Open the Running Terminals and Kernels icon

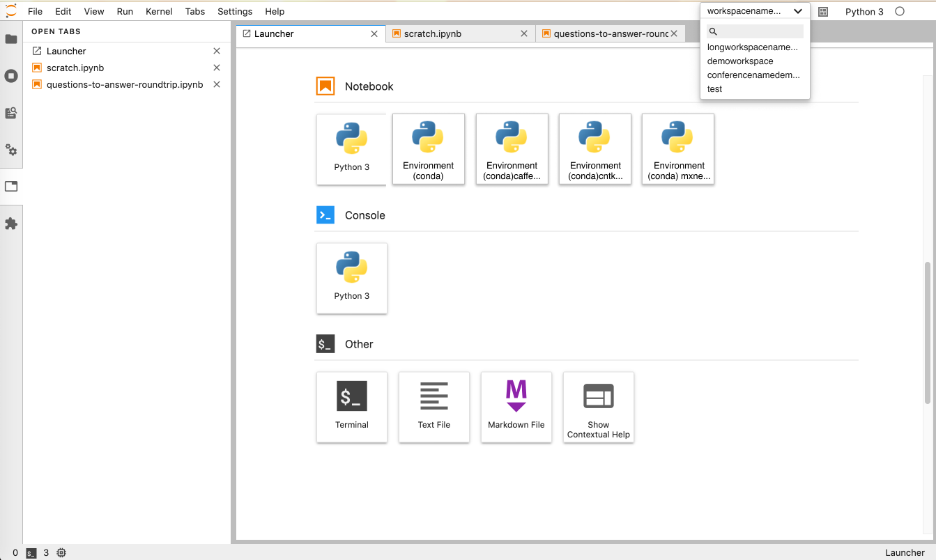point(11,76)
